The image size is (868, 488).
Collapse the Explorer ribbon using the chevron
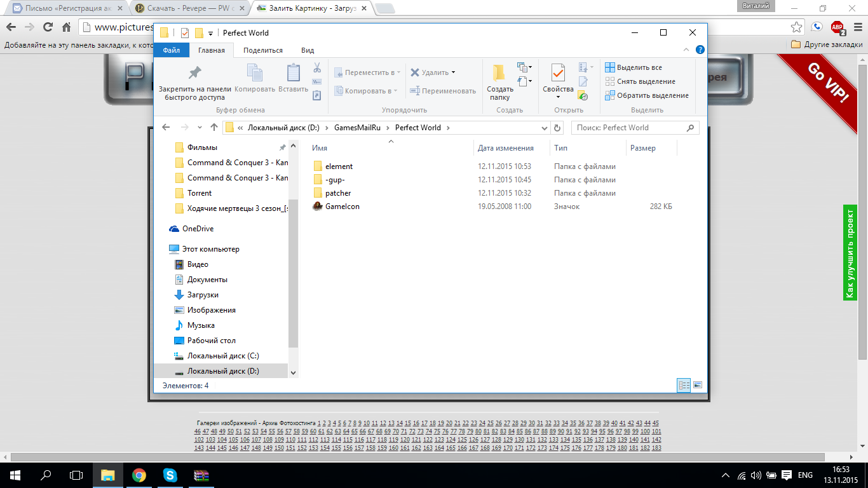click(686, 50)
